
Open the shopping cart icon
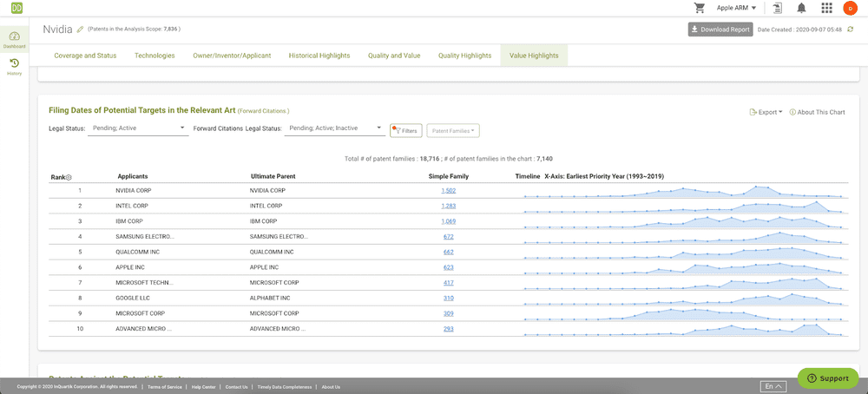point(700,8)
